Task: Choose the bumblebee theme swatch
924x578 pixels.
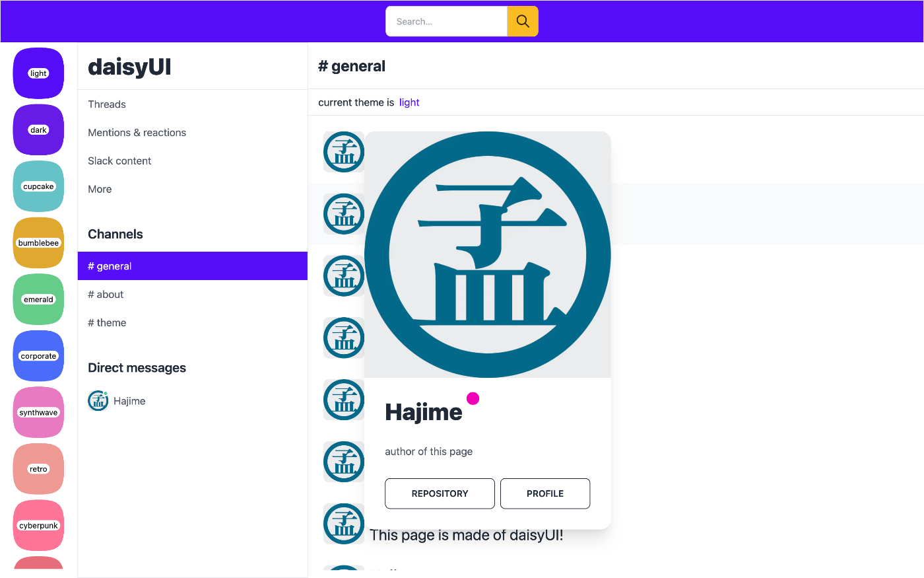Action: (38, 242)
